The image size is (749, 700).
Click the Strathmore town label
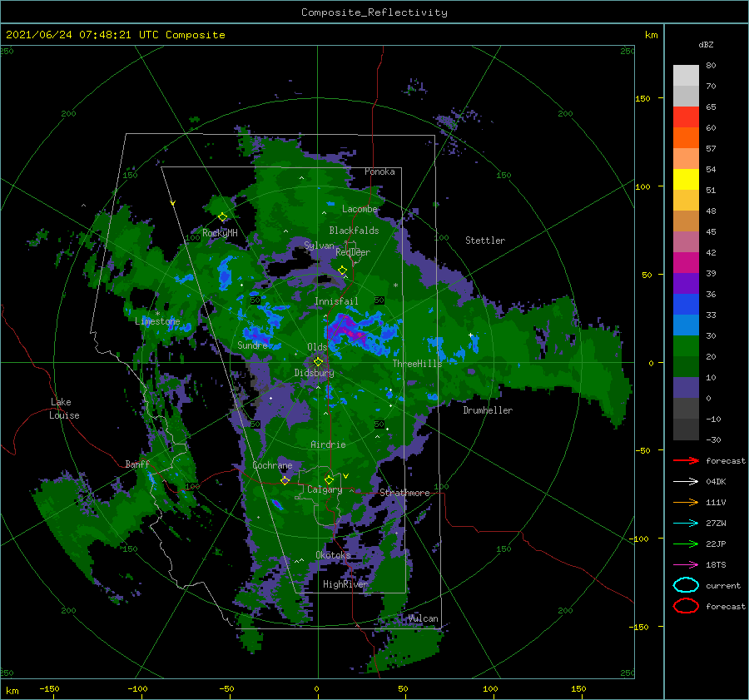pyautogui.click(x=404, y=493)
